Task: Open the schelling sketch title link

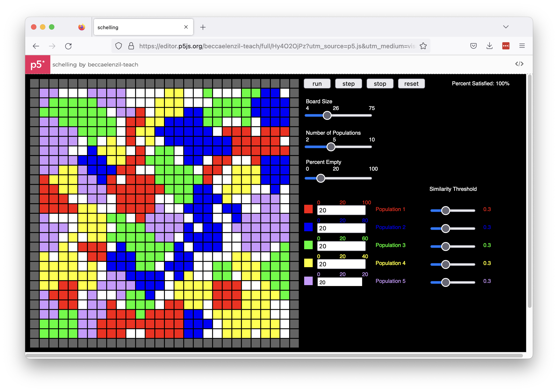Action: pos(64,65)
